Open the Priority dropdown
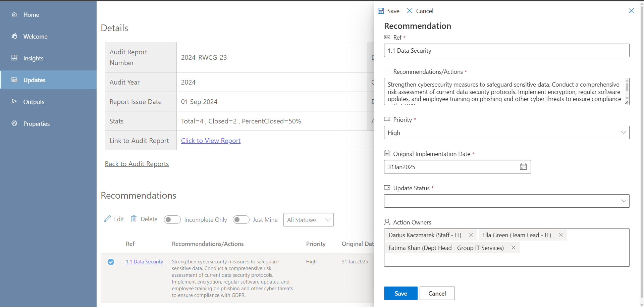Viewport: 644px width, 307px height. [506, 133]
